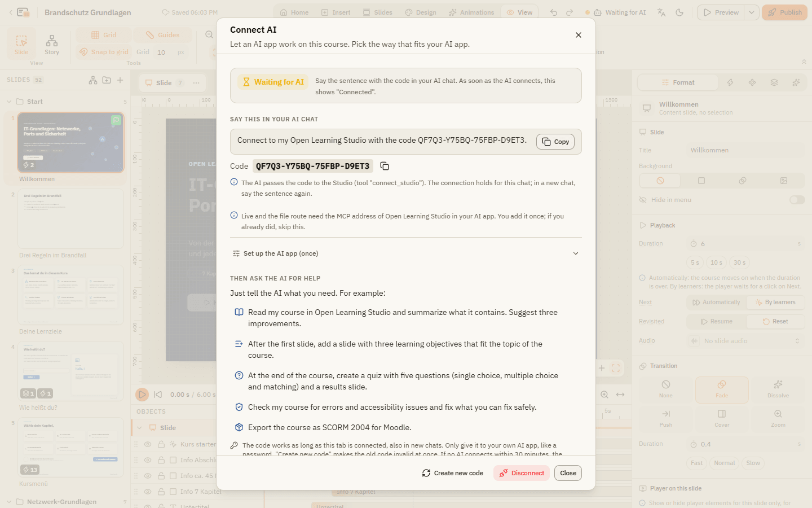The height and width of the screenshot is (508, 812).
Task: Open the three-dot menu on the Slide tab
Action: [x=196, y=83]
